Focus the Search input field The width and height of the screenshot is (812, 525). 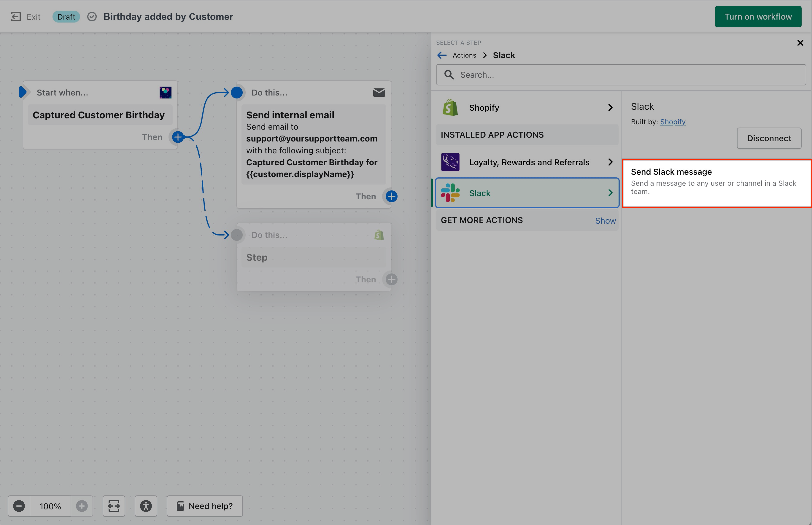(621, 75)
